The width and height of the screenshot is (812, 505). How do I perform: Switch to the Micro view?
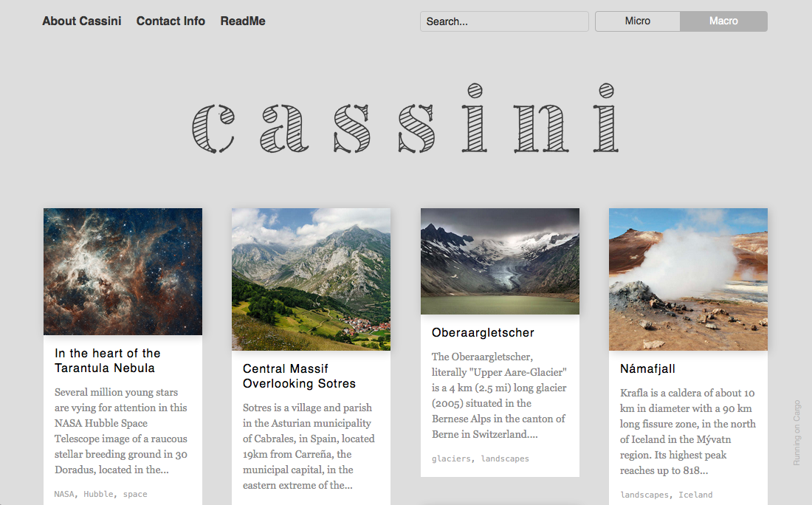tap(638, 21)
